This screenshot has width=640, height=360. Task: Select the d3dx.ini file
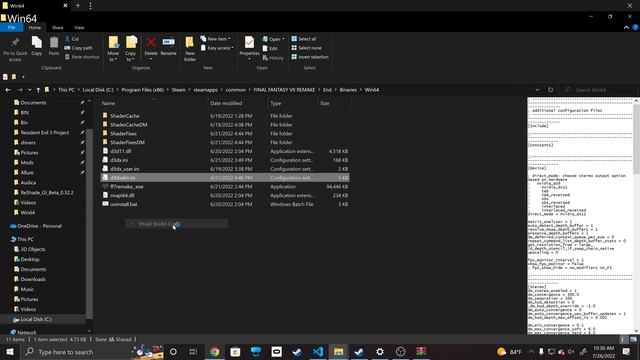(x=119, y=160)
